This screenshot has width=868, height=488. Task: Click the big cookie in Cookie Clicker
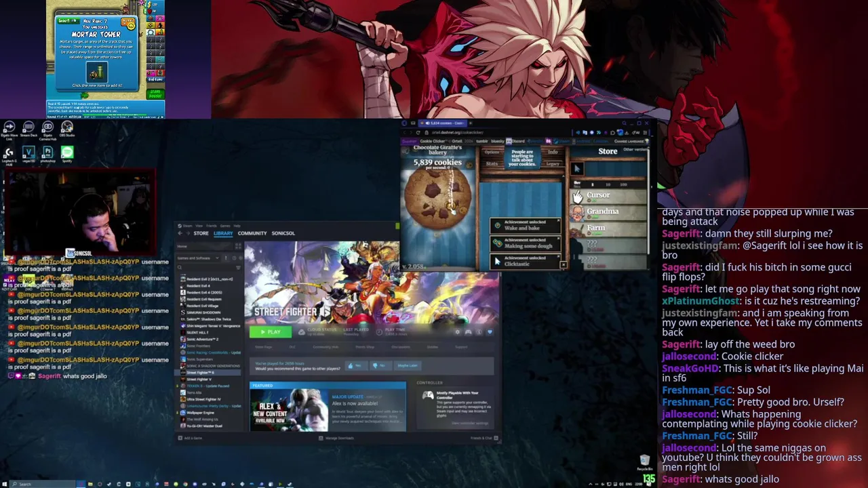point(438,198)
